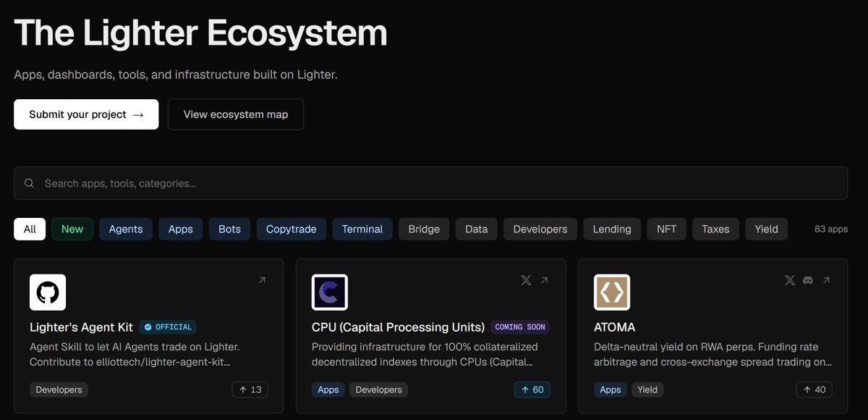Open Discord icon on ATOMA card
868x420 pixels.
(808, 280)
